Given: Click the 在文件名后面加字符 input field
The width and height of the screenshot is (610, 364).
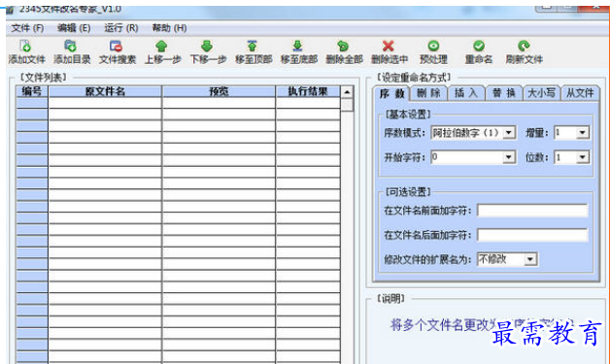Looking at the screenshot, I should [x=532, y=235].
